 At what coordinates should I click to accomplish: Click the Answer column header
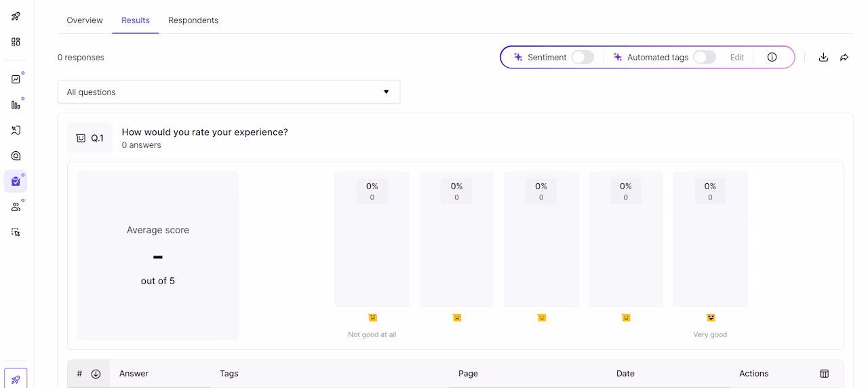click(134, 374)
